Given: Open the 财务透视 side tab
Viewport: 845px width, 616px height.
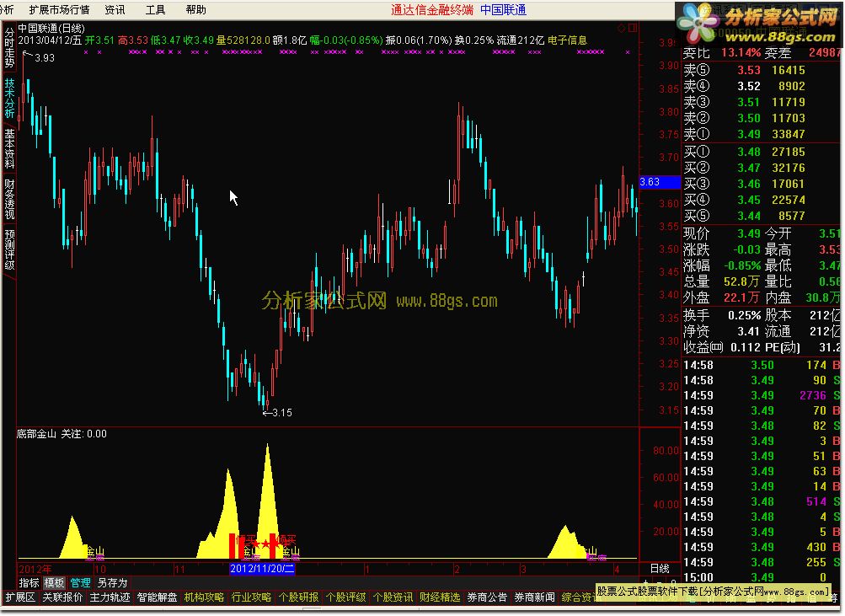Looking at the screenshot, I should 9,199.
